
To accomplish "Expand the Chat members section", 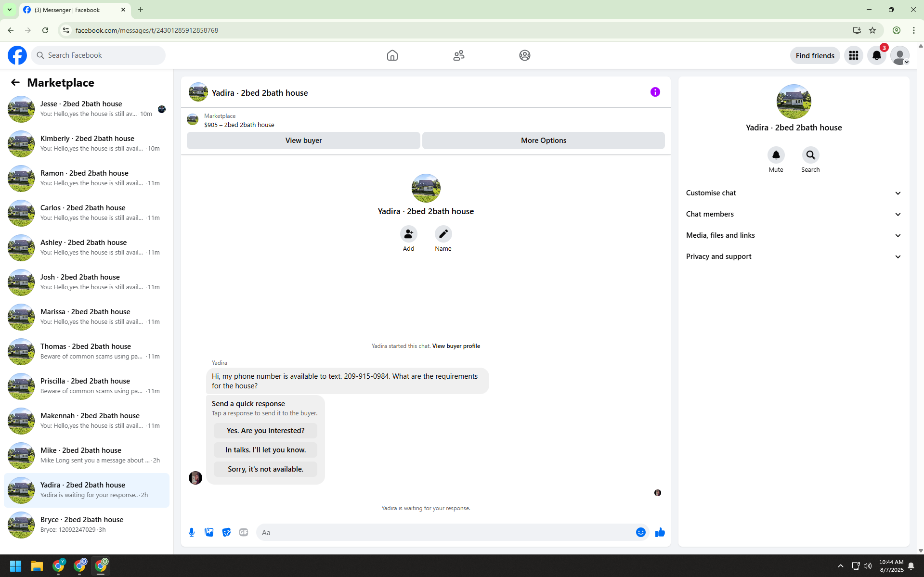I will tap(794, 214).
